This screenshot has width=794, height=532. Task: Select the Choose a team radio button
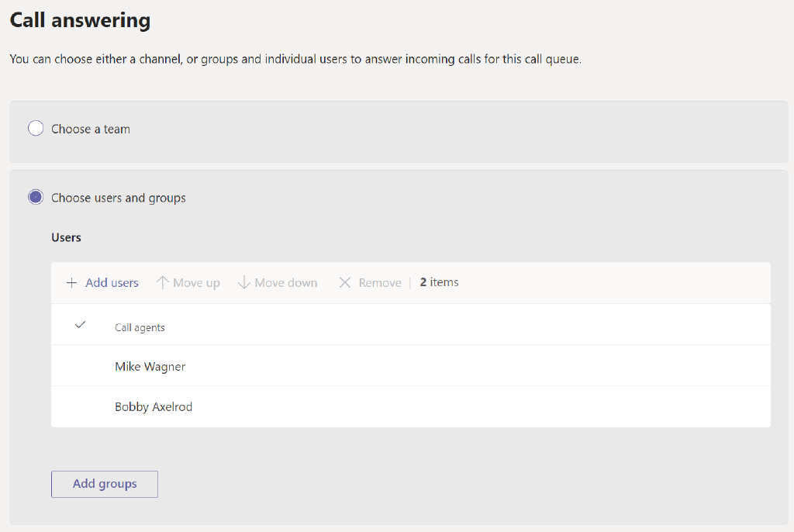point(35,128)
